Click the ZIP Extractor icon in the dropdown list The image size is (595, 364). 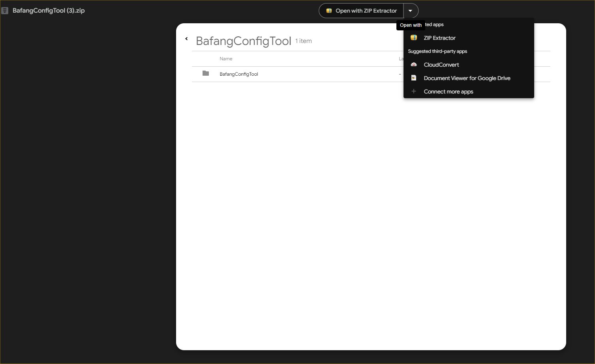[413, 38]
